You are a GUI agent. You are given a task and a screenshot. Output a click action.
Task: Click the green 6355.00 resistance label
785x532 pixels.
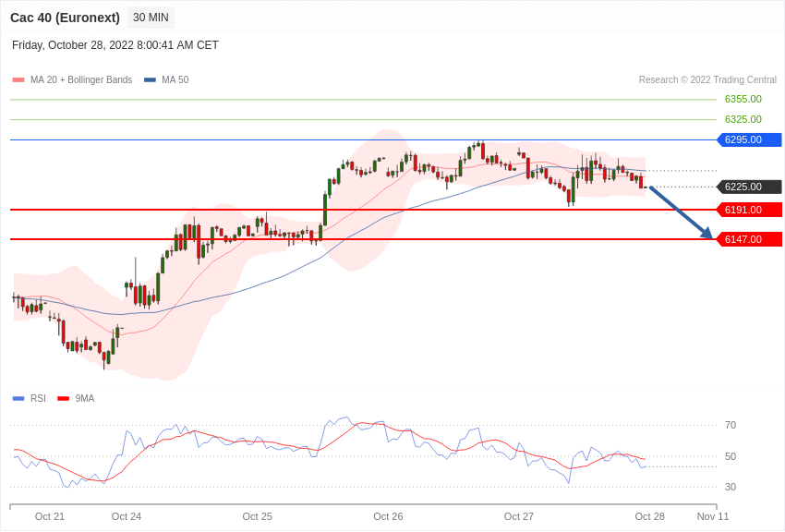coord(743,99)
